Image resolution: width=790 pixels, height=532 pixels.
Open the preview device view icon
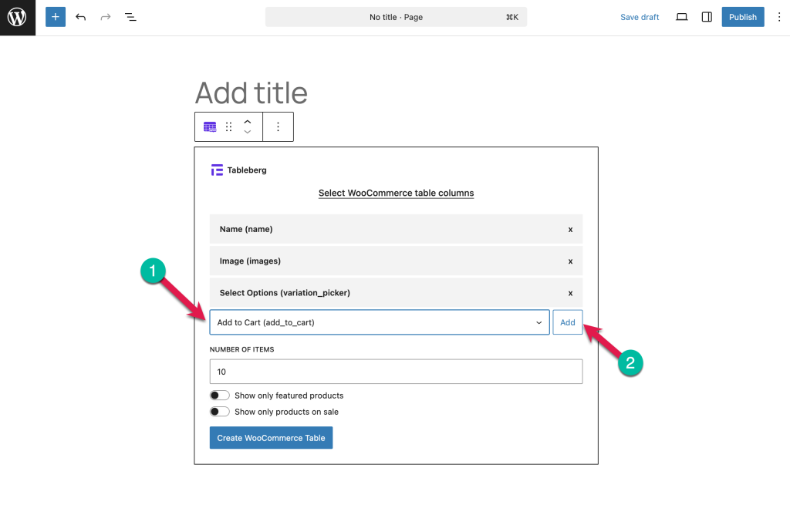pos(682,17)
